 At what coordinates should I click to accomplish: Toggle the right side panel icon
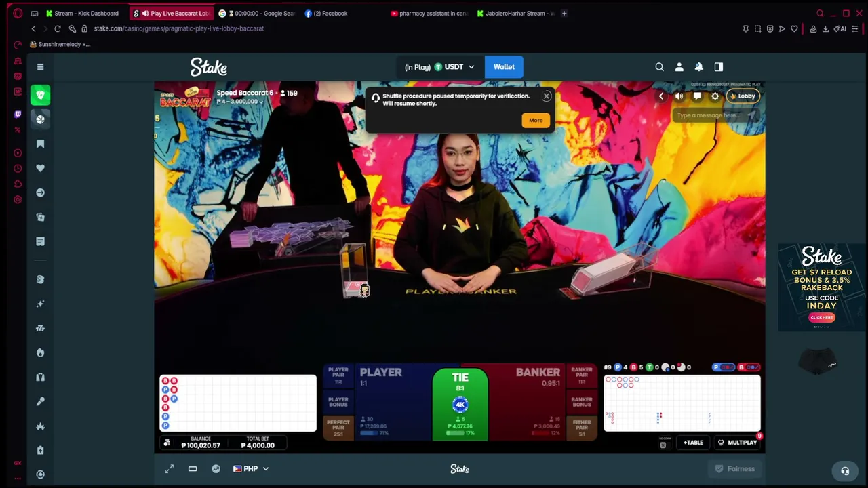pyautogui.click(x=719, y=67)
